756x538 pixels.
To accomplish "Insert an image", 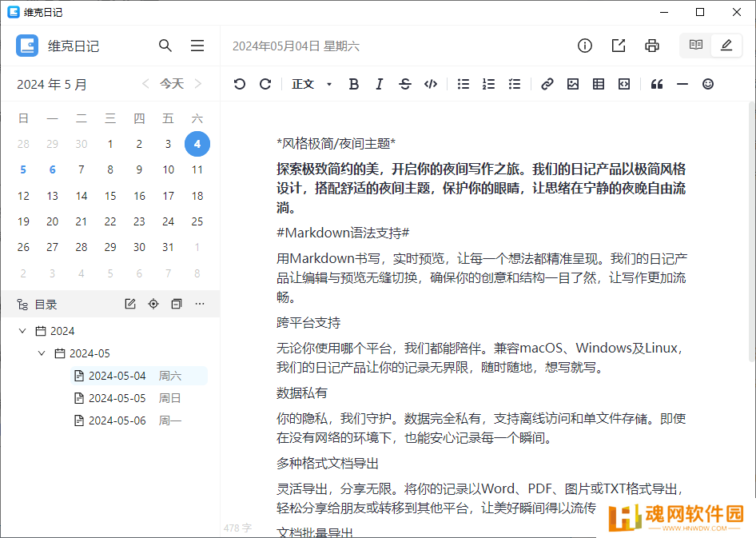I will tap(573, 84).
